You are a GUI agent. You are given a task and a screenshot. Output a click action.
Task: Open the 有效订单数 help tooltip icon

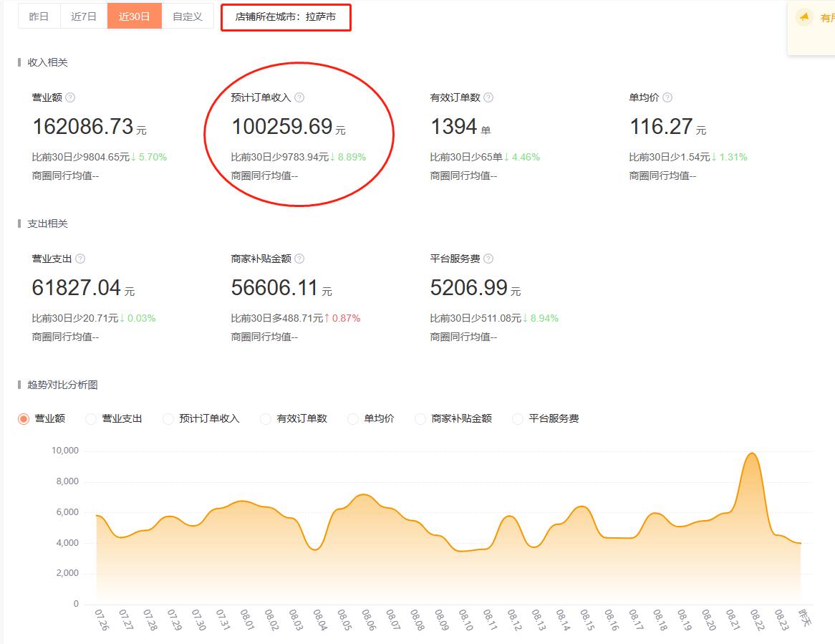pyautogui.click(x=488, y=97)
